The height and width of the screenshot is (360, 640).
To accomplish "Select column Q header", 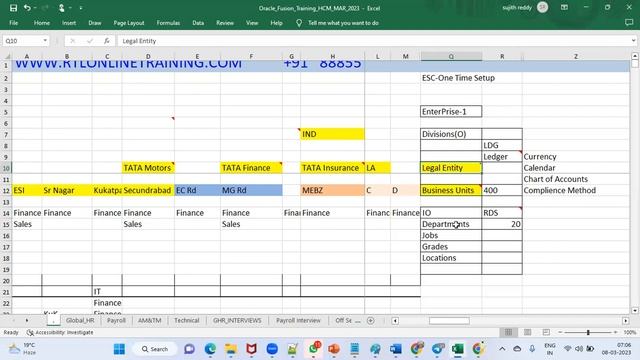I will 451,56.
